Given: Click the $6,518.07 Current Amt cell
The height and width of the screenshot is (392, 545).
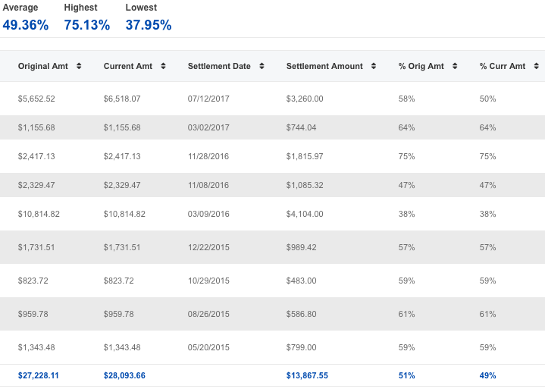Looking at the screenshot, I should (122, 99).
